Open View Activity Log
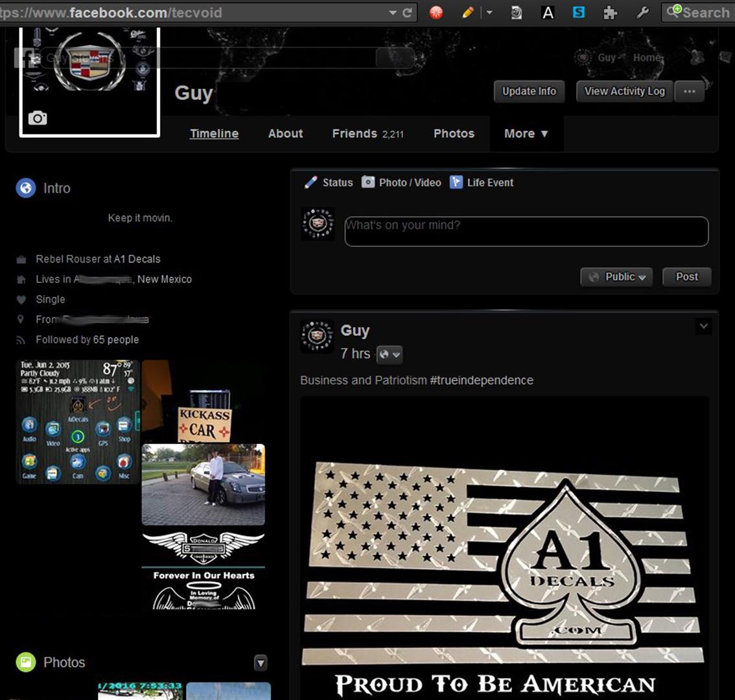The width and height of the screenshot is (735, 700). click(624, 91)
